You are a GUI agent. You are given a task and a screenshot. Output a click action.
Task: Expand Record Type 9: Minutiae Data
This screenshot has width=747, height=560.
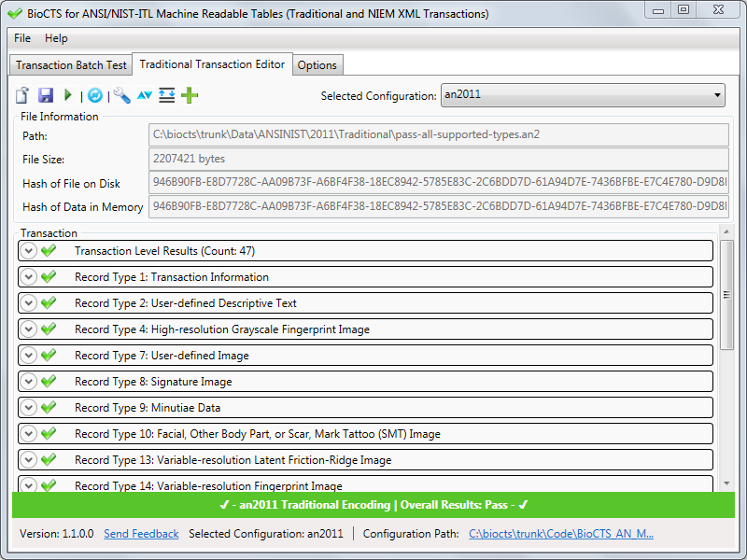(x=28, y=407)
